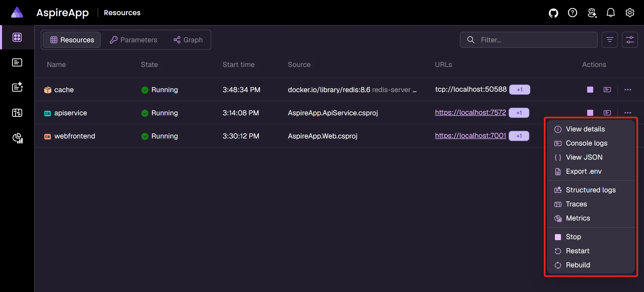
Task: Choose View details from context menu
Action: click(x=591, y=129)
